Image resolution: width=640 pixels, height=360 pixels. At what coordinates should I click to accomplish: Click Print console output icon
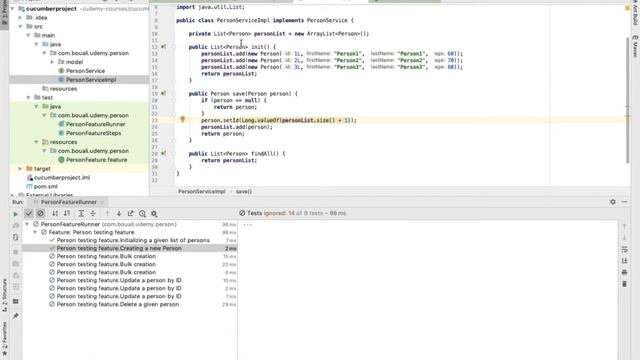point(624,272)
